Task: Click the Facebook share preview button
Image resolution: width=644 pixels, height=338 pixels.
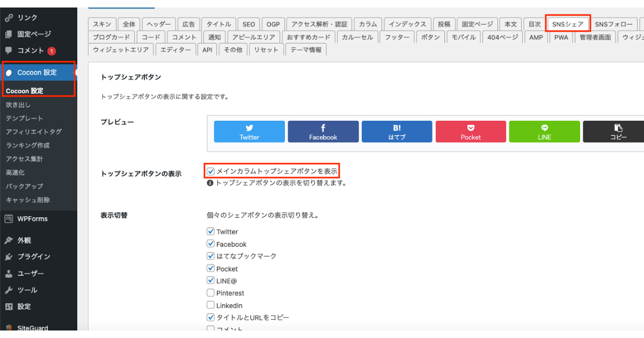Action: point(323,131)
